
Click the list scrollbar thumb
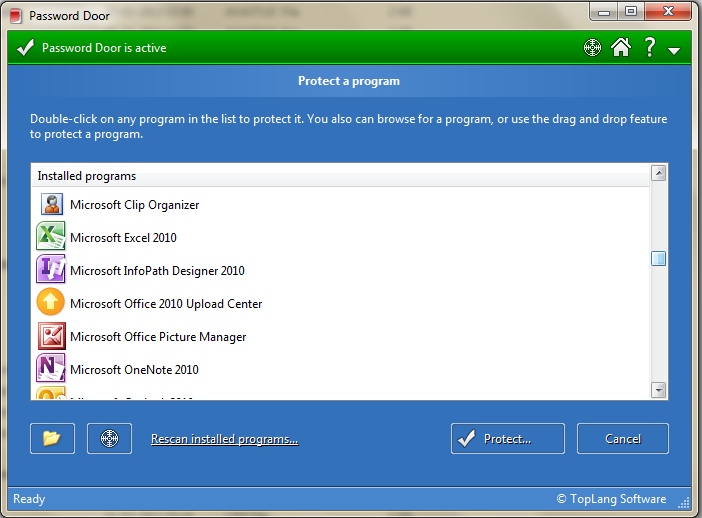click(x=659, y=258)
